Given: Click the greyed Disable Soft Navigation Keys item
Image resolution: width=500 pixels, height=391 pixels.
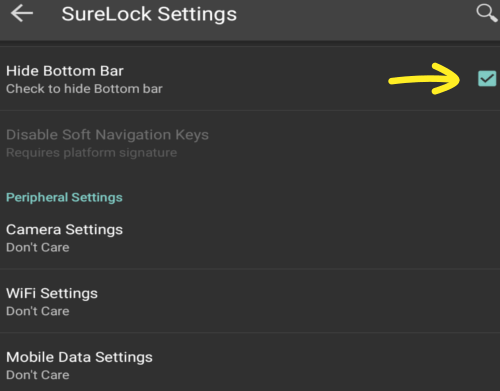Looking at the screenshot, I should click(250, 143).
